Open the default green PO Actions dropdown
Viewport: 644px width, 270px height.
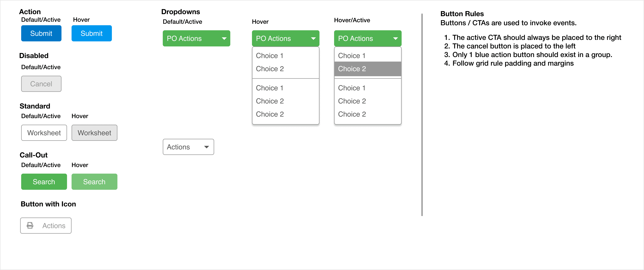(196, 38)
